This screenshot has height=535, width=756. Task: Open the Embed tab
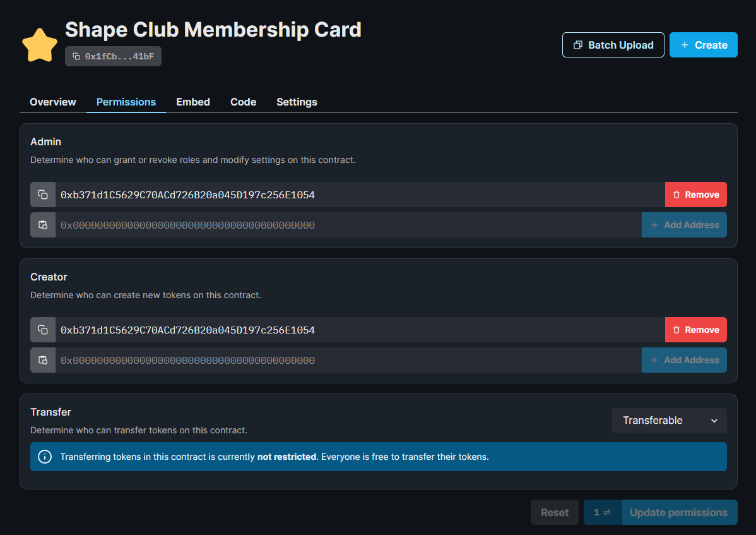pyautogui.click(x=193, y=102)
